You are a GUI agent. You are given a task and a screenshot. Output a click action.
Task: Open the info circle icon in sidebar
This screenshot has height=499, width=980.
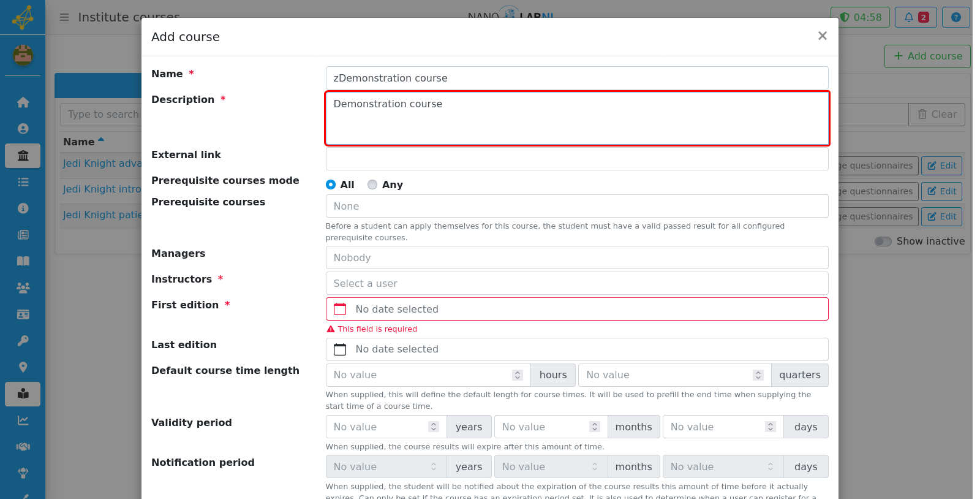23,208
